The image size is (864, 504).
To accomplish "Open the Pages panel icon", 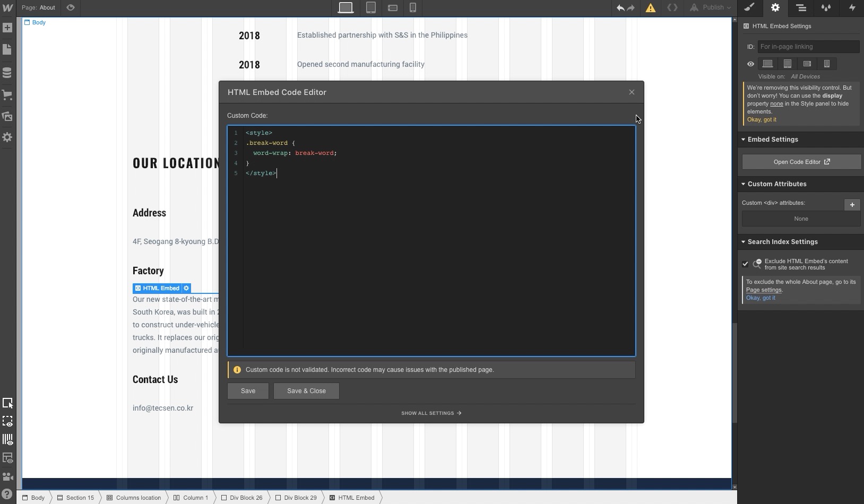I will (7, 50).
